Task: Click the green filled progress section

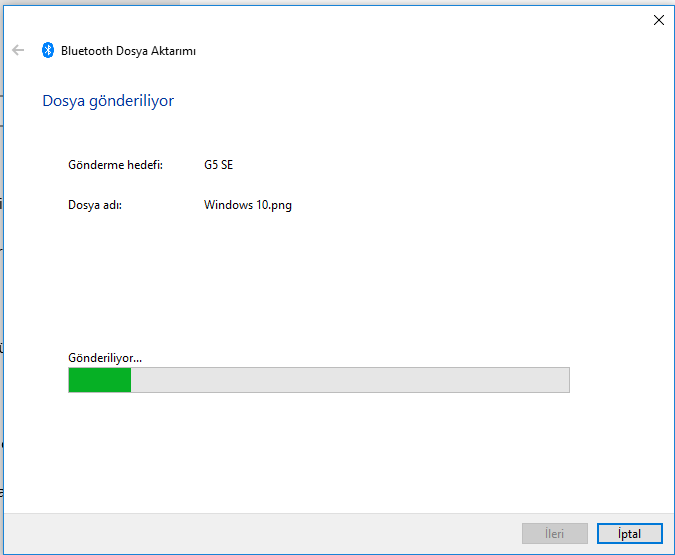Action: click(99, 380)
